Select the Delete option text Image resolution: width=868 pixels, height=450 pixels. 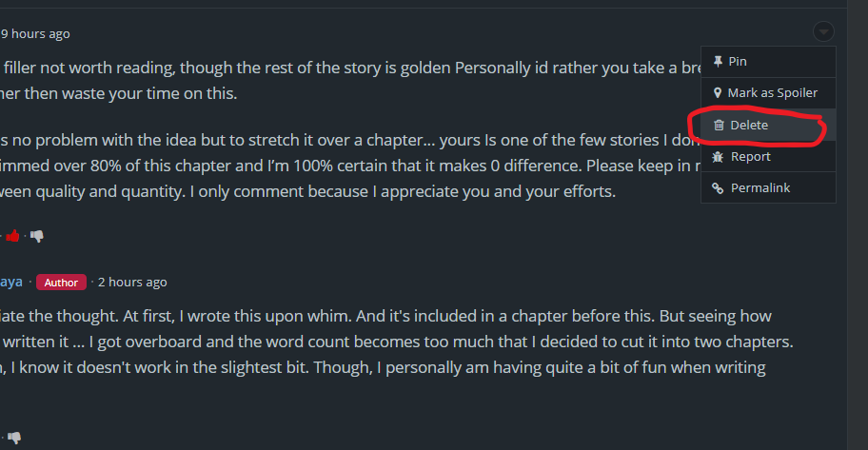coord(749,125)
